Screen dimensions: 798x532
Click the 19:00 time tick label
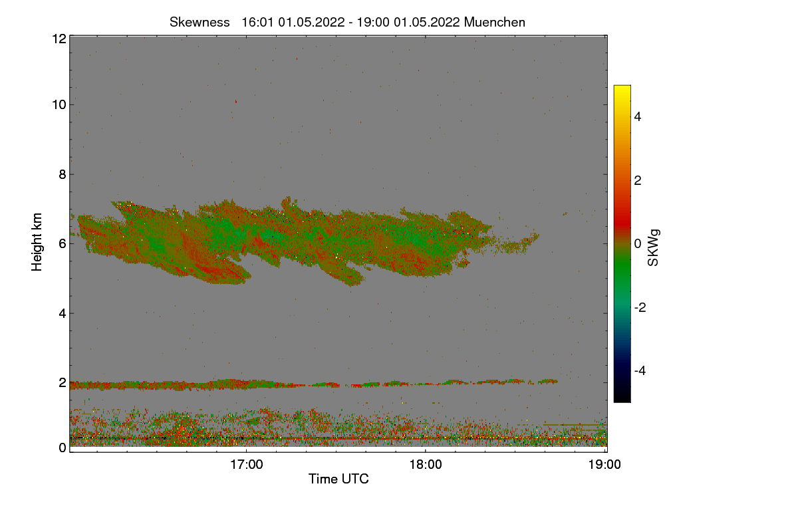(604, 465)
